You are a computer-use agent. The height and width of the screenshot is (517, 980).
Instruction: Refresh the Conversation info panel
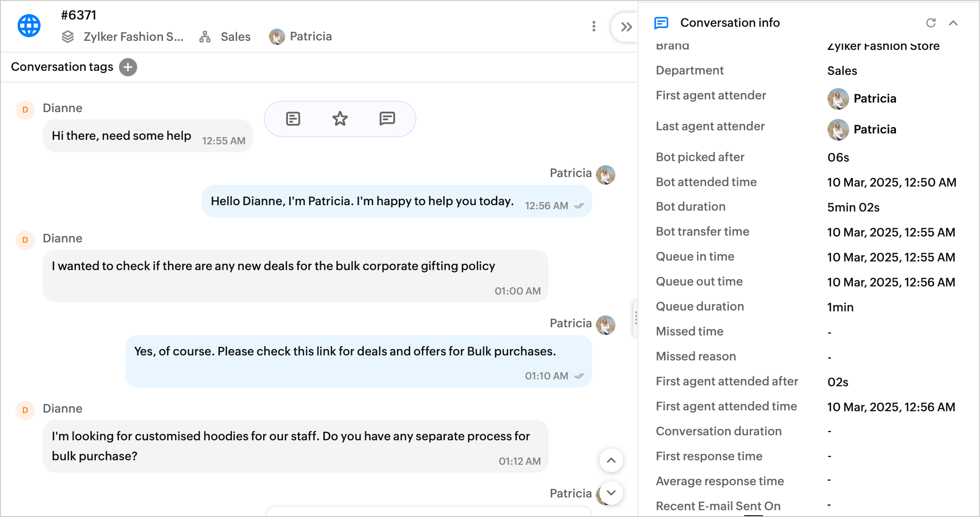(x=931, y=23)
